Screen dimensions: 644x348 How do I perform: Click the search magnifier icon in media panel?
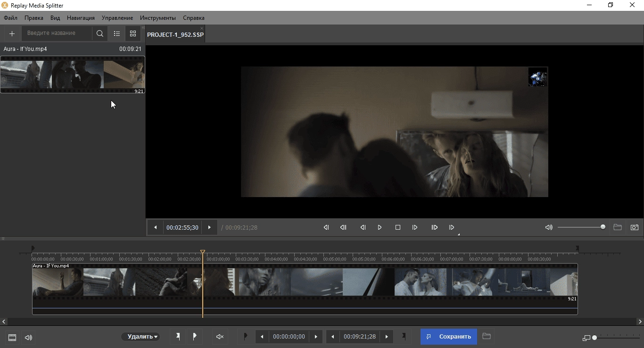coord(100,33)
